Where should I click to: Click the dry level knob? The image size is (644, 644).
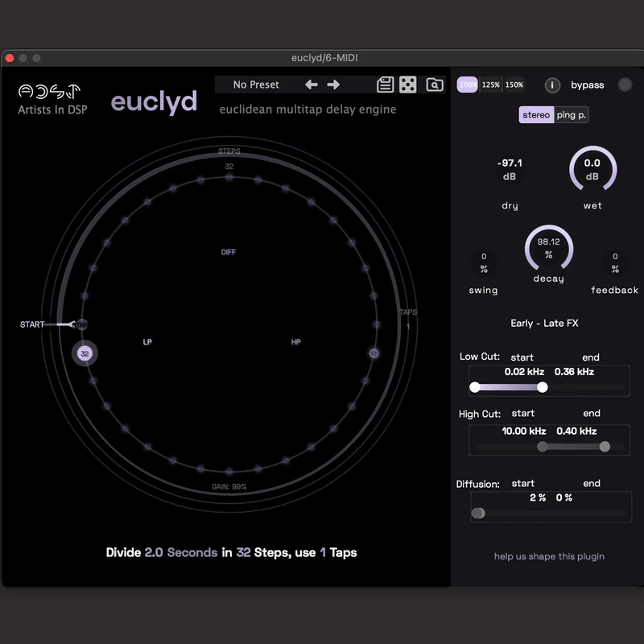[510, 169]
